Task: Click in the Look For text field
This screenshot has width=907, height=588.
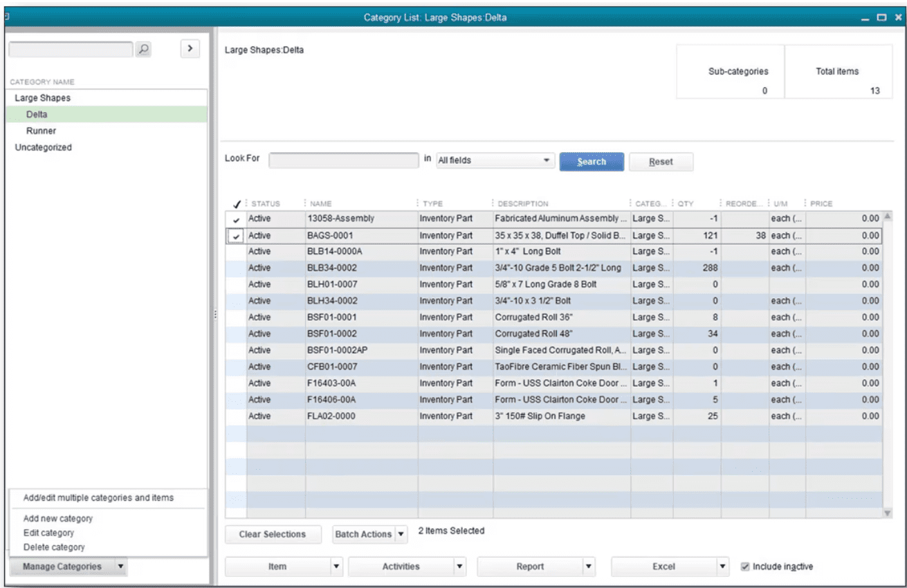Action: click(x=343, y=160)
